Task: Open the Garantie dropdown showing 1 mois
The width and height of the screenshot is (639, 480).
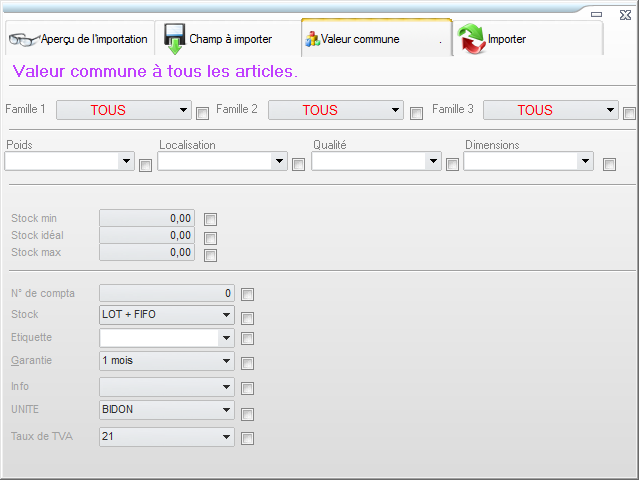Action: (227, 361)
